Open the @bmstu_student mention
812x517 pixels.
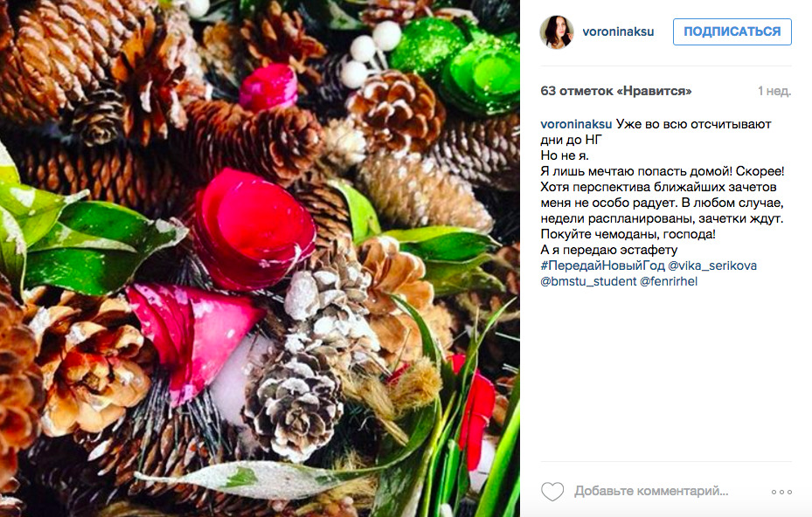[588, 281]
